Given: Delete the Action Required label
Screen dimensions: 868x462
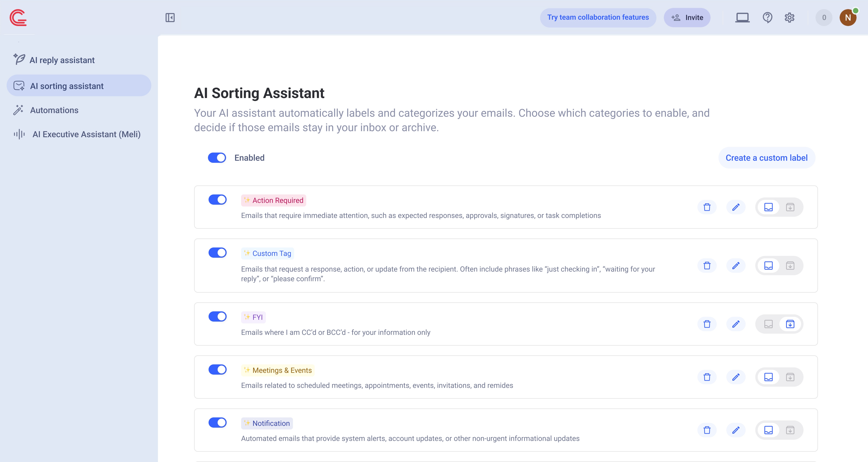Looking at the screenshot, I should pyautogui.click(x=707, y=207).
